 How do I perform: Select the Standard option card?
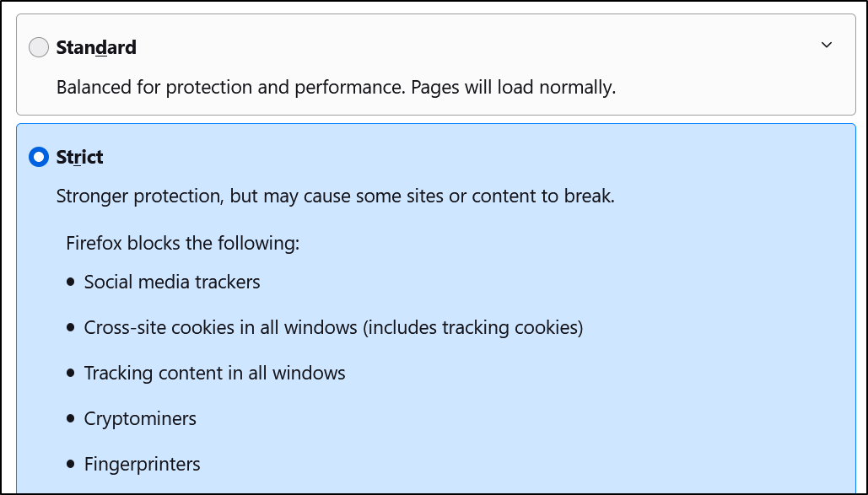(x=434, y=63)
